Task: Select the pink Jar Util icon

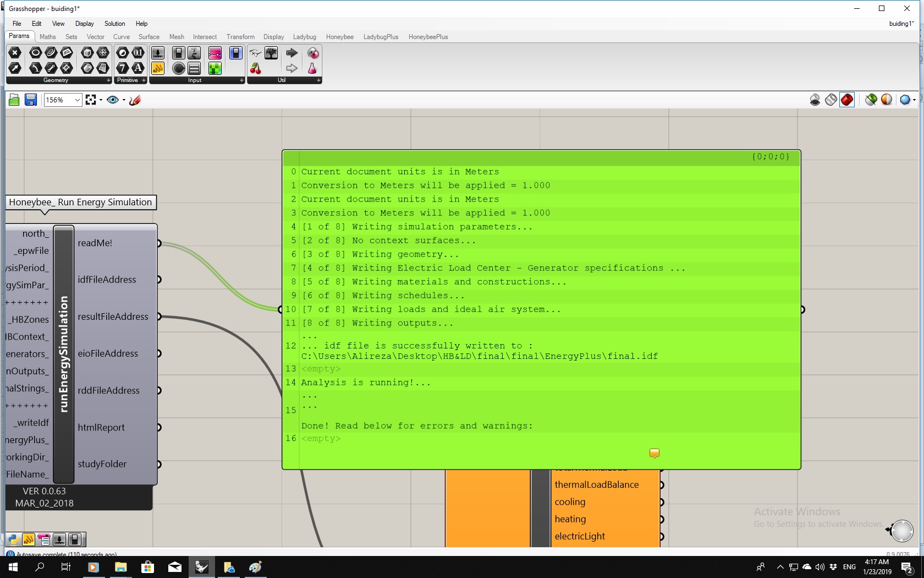Action: [x=312, y=68]
